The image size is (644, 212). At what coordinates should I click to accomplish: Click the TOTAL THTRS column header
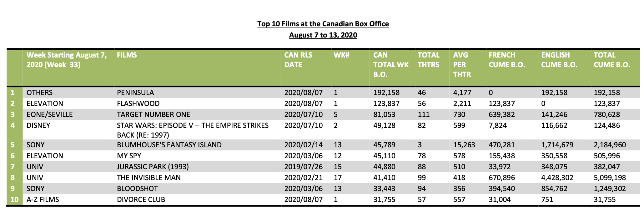tap(429, 60)
